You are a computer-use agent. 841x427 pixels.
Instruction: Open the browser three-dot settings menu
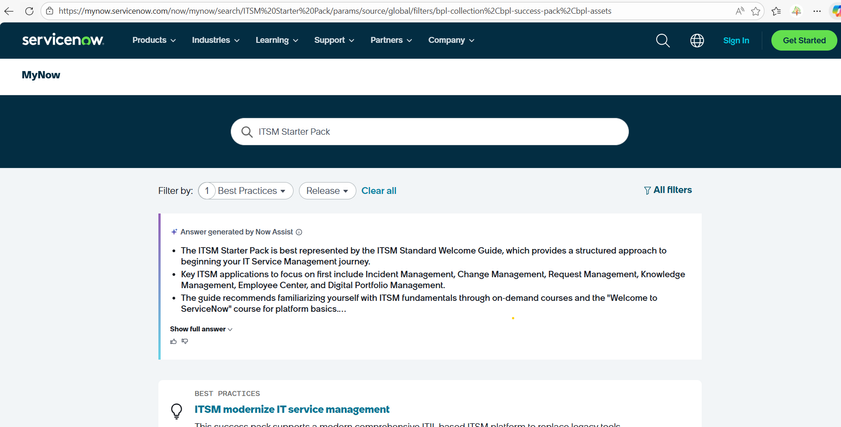(x=817, y=11)
